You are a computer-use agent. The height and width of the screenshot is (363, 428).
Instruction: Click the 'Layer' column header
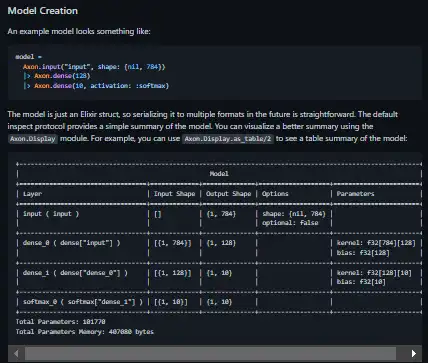pos(32,194)
